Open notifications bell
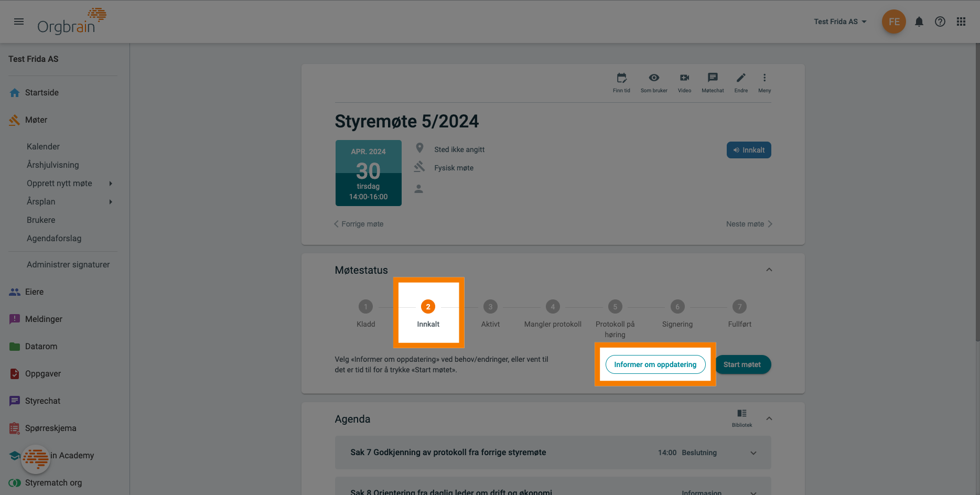Screen dimensions: 980x495 (x=919, y=21)
